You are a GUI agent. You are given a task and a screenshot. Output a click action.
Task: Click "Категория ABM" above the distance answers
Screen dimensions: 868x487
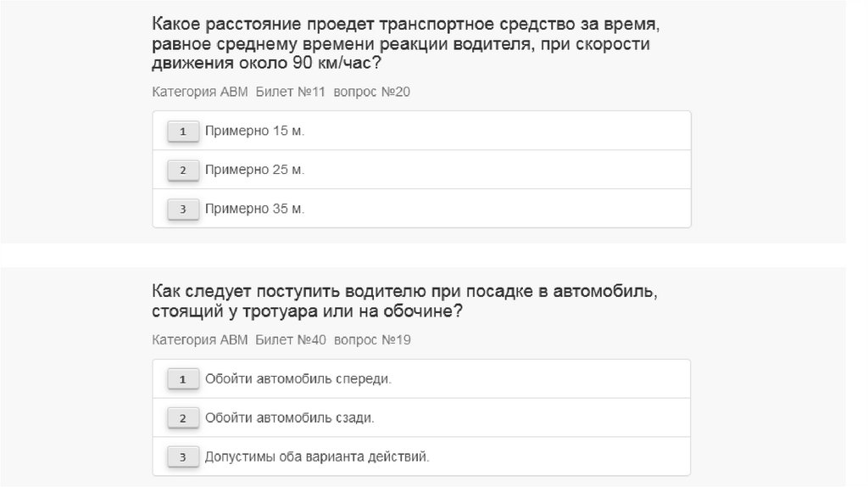click(x=200, y=92)
